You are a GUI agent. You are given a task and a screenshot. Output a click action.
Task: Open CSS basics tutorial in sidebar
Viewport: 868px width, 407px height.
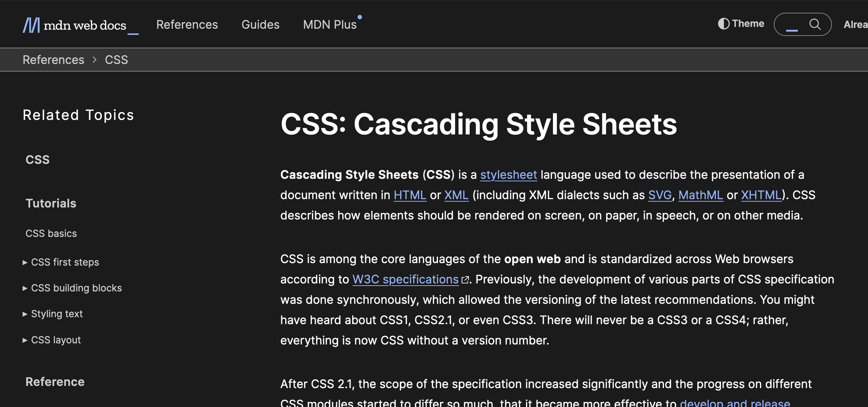point(51,233)
